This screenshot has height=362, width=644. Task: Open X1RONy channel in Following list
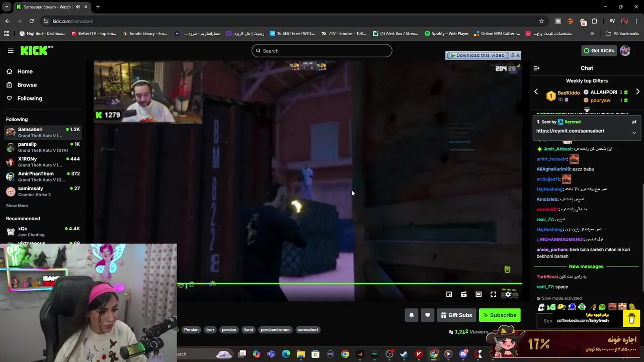click(x=43, y=161)
